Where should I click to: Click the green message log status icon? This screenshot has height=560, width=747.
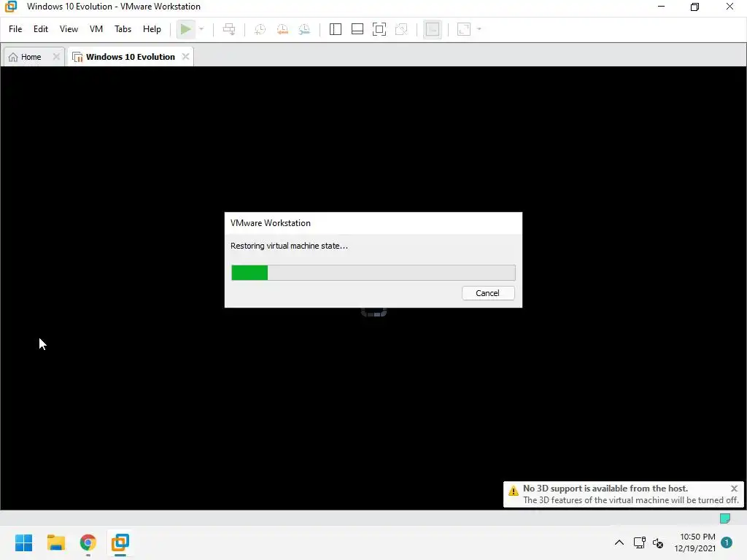point(725,518)
